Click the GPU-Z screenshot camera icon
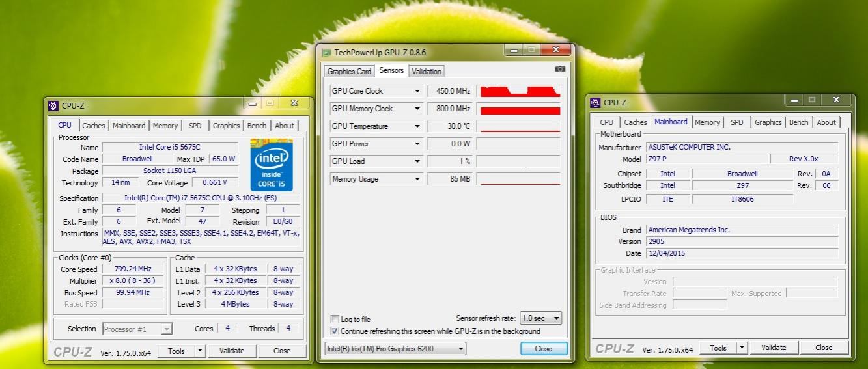Image resolution: width=868 pixels, height=369 pixels. (x=559, y=69)
